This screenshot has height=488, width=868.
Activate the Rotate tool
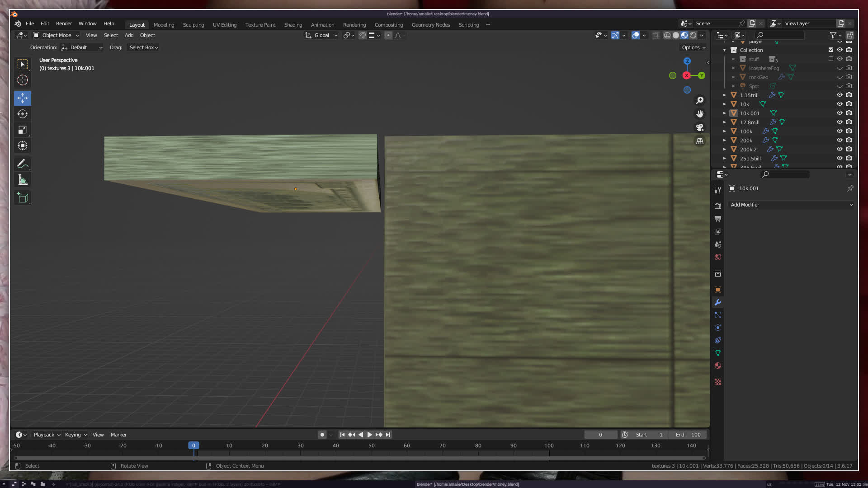(x=23, y=114)
